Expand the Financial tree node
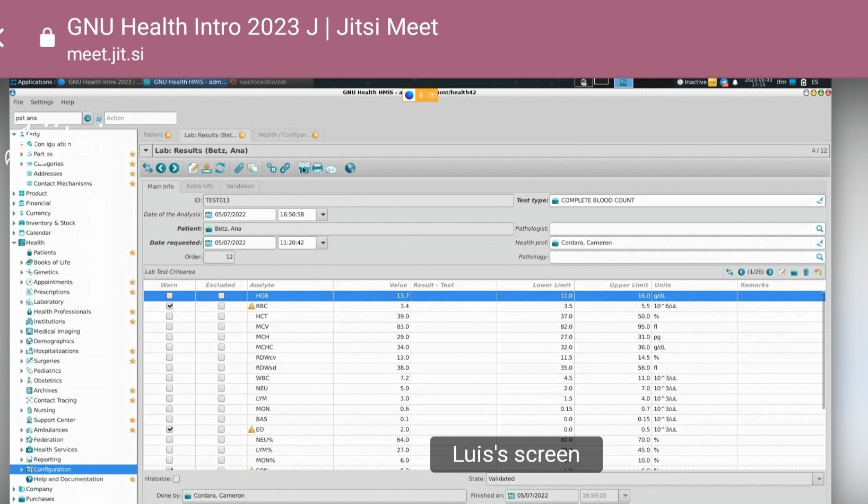Image resolution: width=868 pixels, height=504 pixels. 14,203
